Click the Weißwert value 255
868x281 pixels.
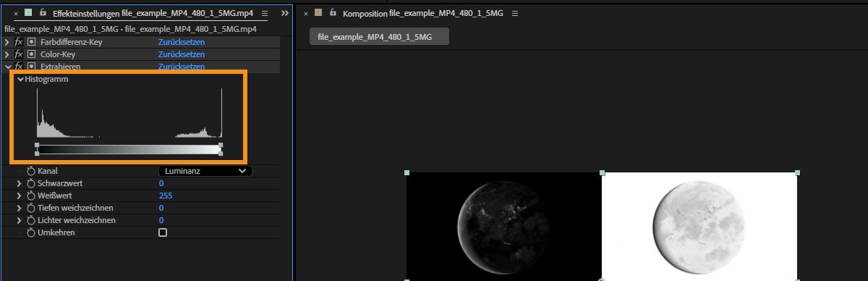166,196
